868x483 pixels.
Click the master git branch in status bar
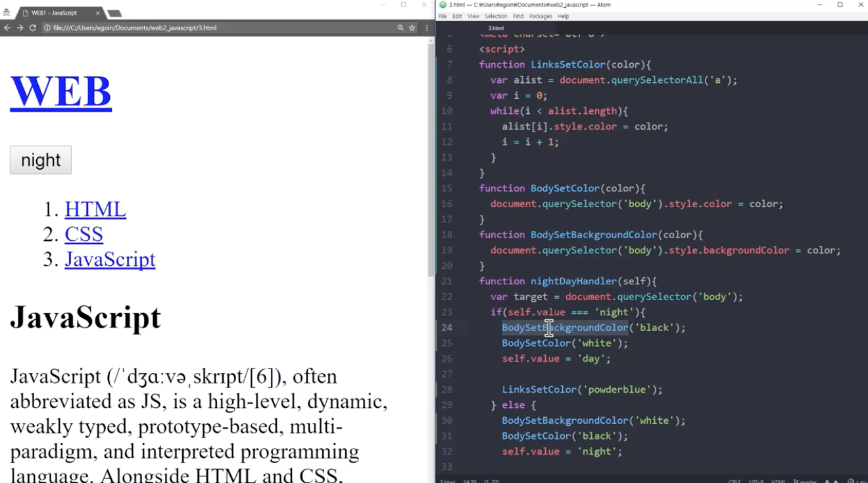(806, 481)
